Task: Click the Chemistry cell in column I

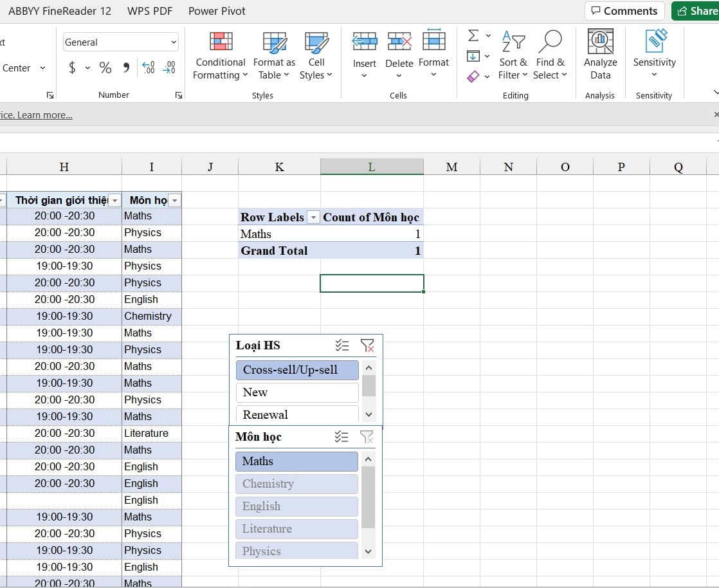Action: (152, 316)
